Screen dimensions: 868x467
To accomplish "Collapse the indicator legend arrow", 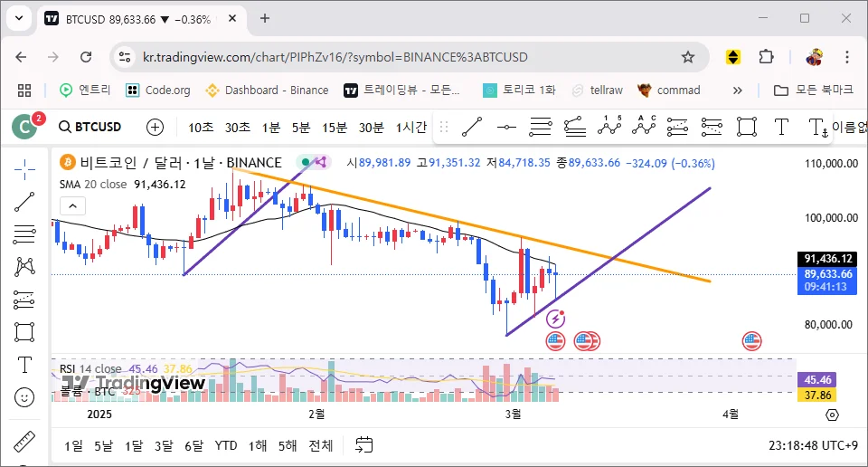I will coord(72,206).
